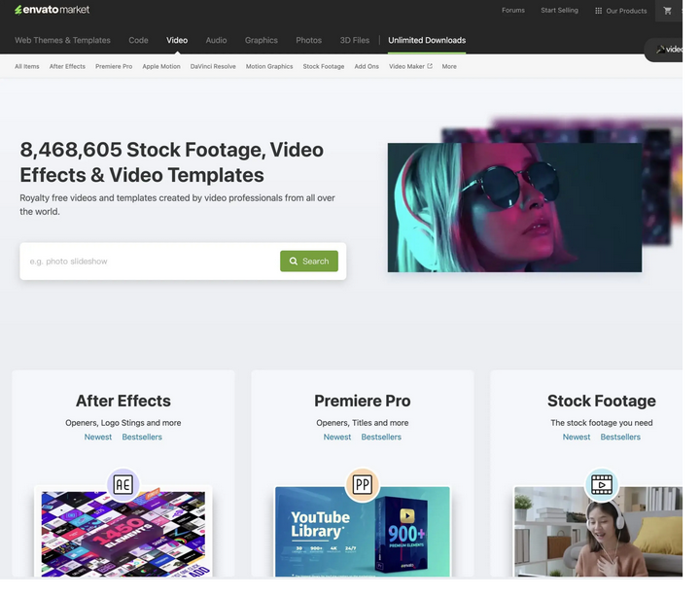
Task: Open the All Items subcategory
Action: click(x=27, y=66)
